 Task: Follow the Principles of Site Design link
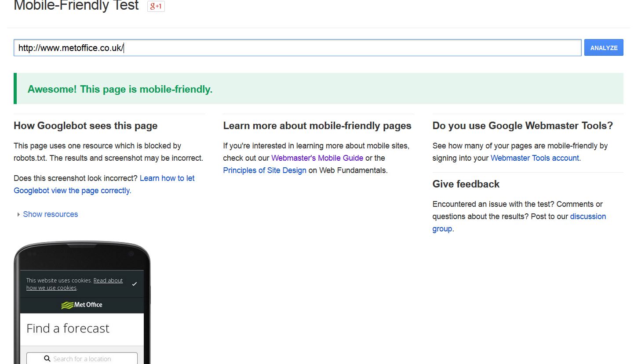click(264, 170)
